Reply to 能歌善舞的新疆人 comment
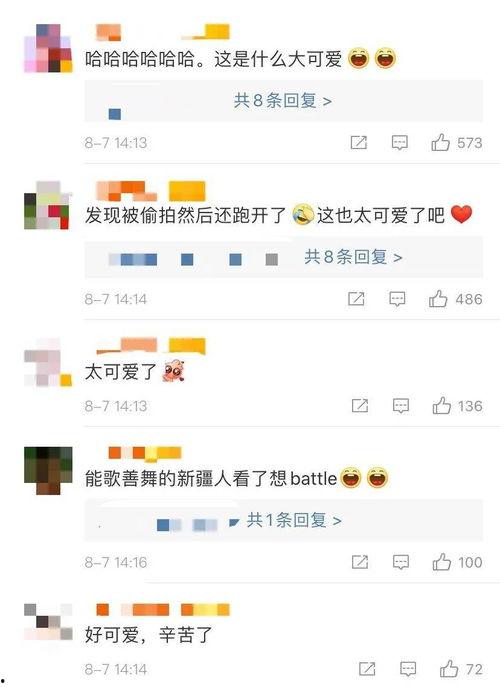500x687 pixels. click(401, 562)
